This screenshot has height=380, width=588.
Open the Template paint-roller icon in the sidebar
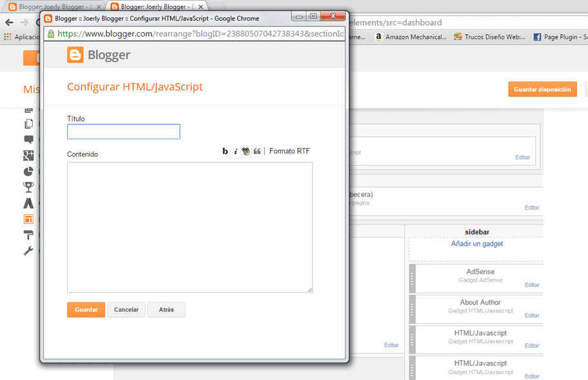(28, 235)
